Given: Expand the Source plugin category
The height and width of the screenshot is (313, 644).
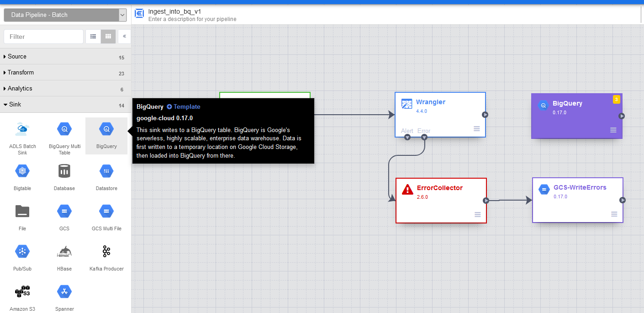Looking at the screenshot, I should tap(65, 57).
